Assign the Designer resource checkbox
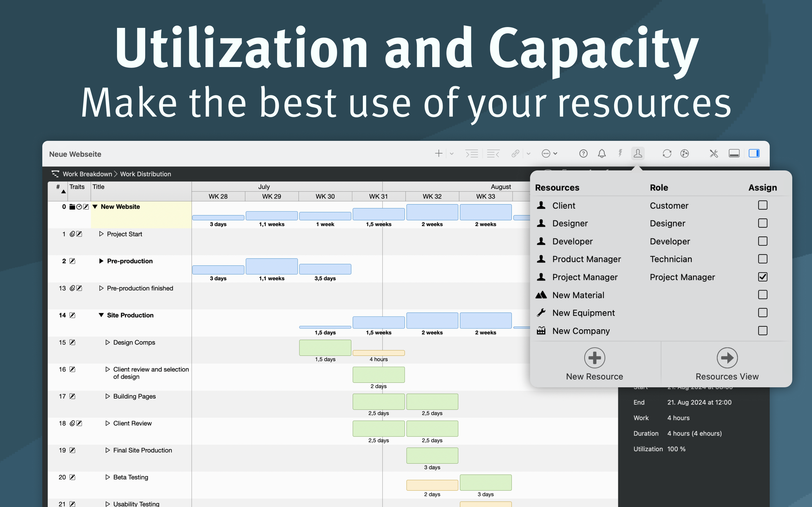 pos(762,223)
